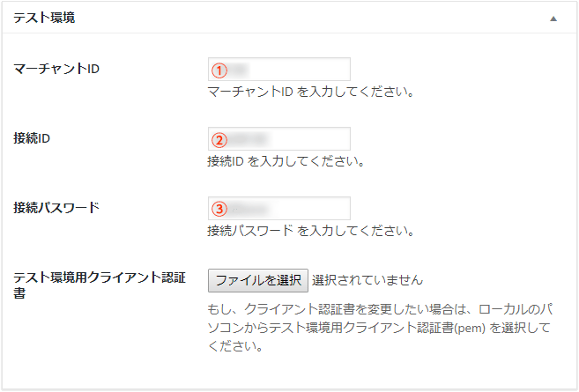
Task: Click the blurred value inside 接続パスワード field
Action: coord(249,210)
